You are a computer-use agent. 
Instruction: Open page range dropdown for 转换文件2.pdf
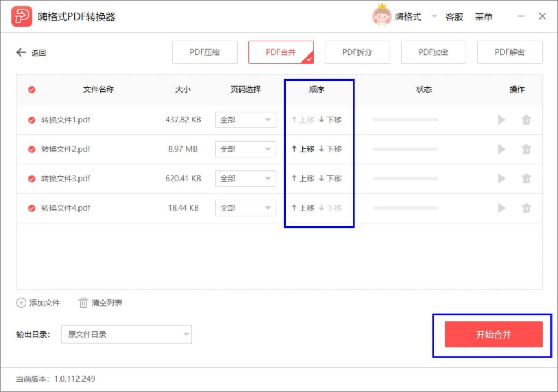pyautogui.click(x=246, y=149)
